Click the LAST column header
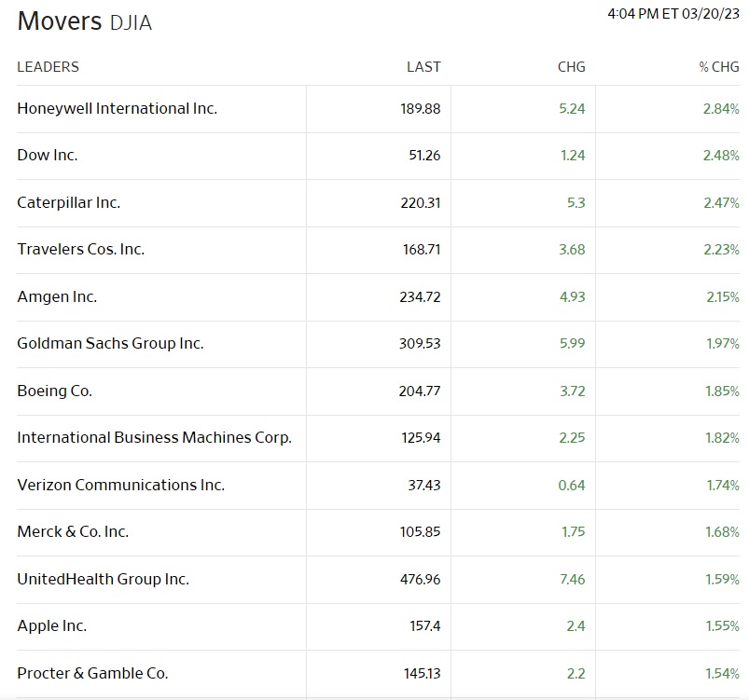Viewport: 749px width, 700px height. point(423,67)
